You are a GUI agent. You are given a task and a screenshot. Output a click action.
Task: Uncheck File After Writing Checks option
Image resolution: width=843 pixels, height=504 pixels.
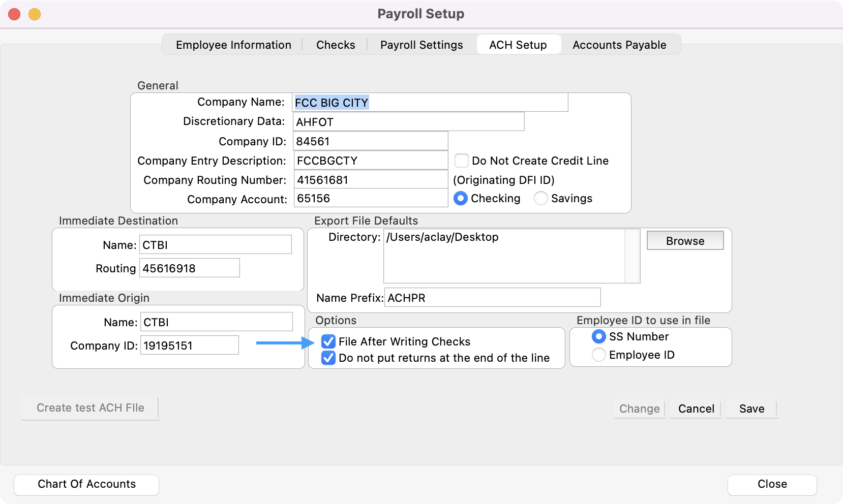click(328, 341)
